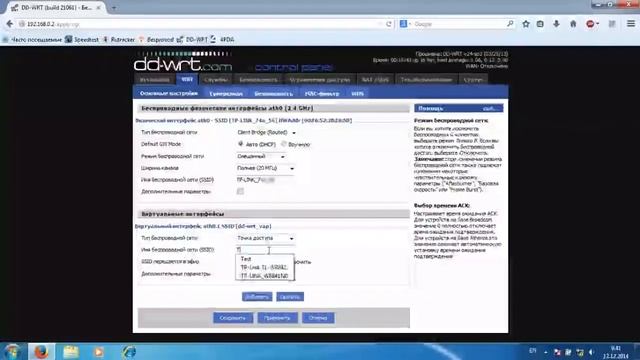The width and height of the screenshot is (640, 360).
Task: Open the Services main tab
Action: pos(216,80)
